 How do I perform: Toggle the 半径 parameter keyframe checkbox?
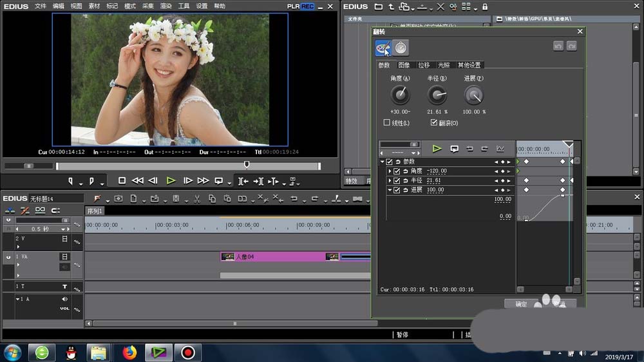(x=397, y=181)
